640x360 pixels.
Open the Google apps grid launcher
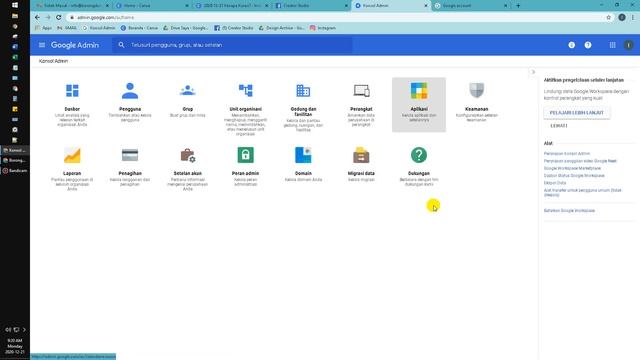[x=612, y=45]
